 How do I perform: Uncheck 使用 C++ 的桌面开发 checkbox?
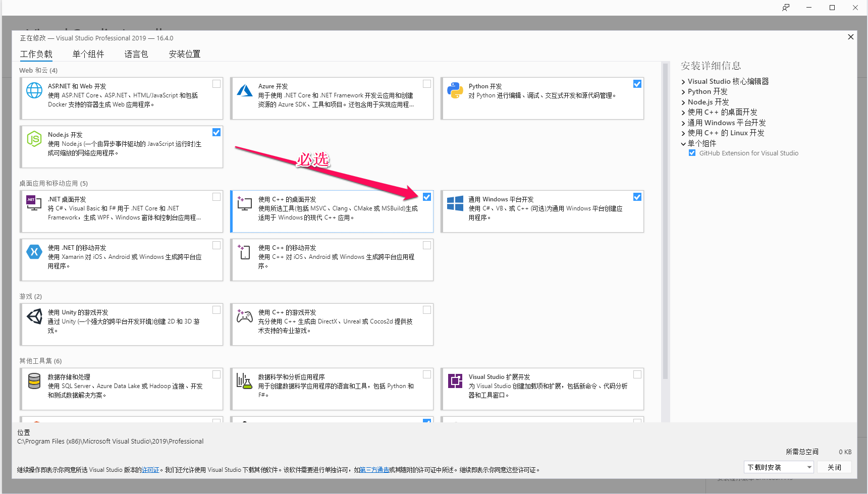tap(427, 197)
